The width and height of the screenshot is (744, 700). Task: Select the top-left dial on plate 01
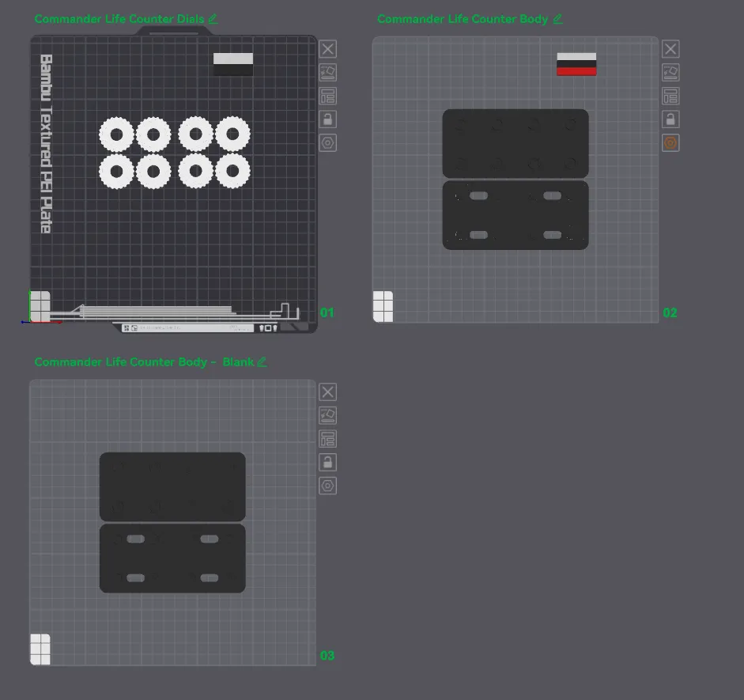point(116,134)
